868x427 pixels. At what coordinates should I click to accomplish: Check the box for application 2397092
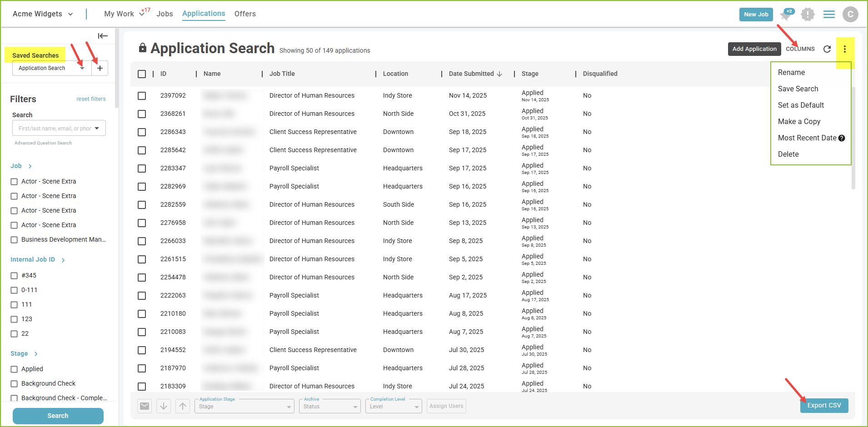[142, 96]
